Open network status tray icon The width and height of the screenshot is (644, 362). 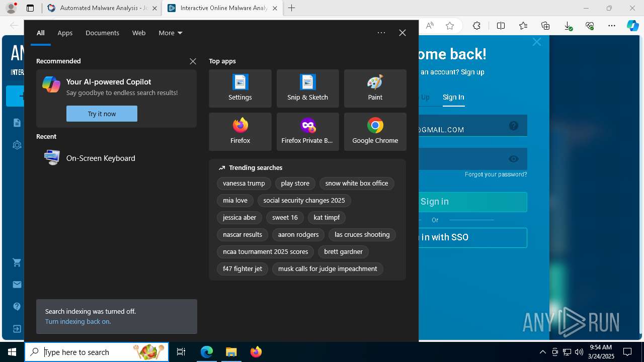tap(567, 352)
